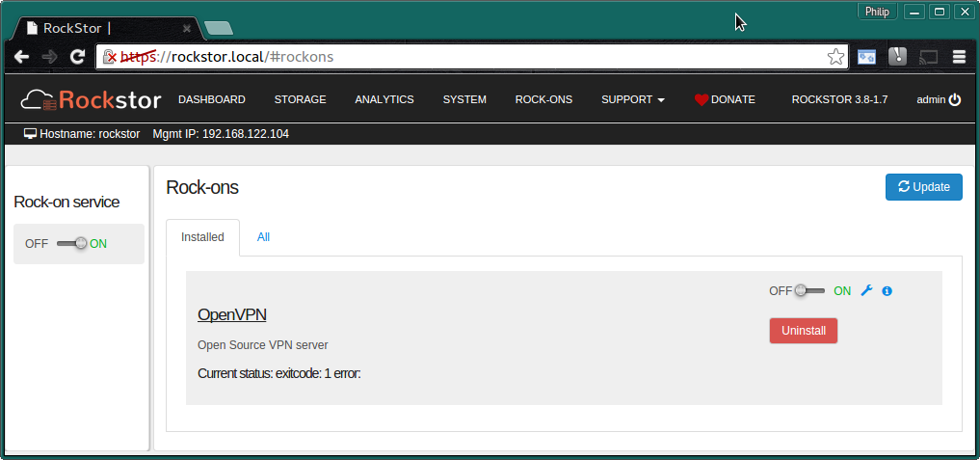The image size is (980, 460).
Task: Expand the Support dropdown menu
Action: tap(632, 99)
